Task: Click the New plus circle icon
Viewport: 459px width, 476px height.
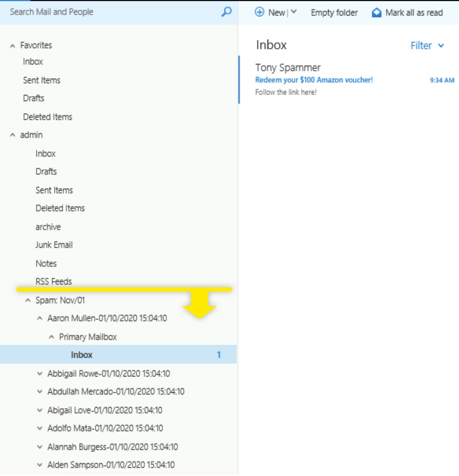Action: point(259,12)
